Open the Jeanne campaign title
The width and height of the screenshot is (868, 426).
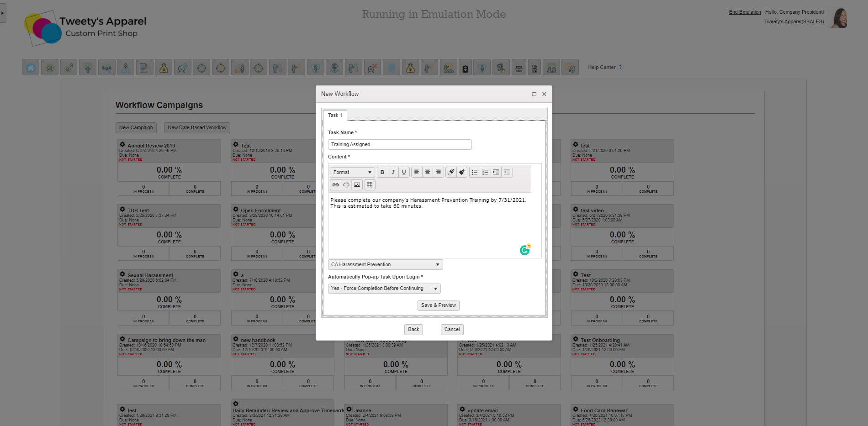(363, 410)
